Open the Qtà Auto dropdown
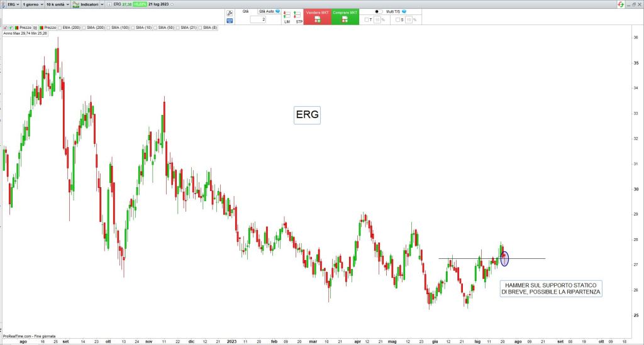The image size is (644, 345). (269, 11)
